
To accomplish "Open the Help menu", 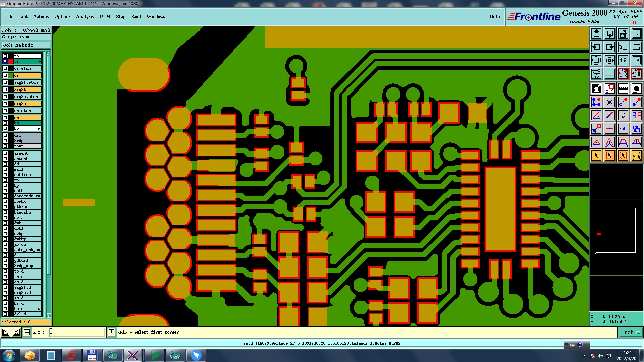I will tap(494, 16).
